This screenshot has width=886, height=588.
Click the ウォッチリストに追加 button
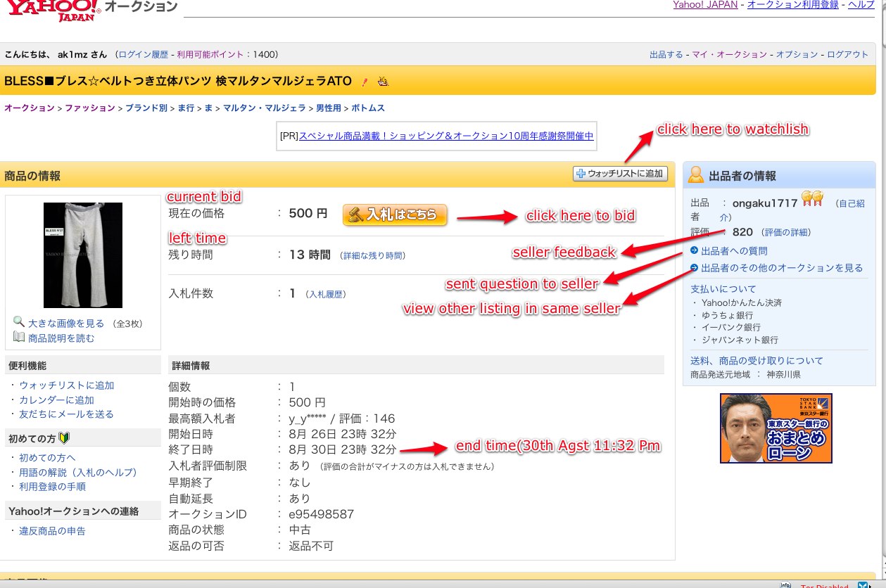(620, 174)
